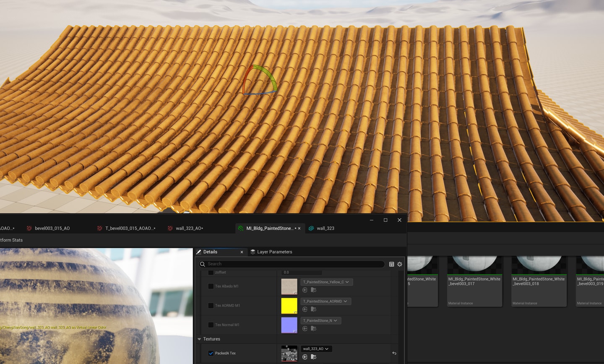
Task: Click the search magnifier icon in Details
Action: point(203,264)
